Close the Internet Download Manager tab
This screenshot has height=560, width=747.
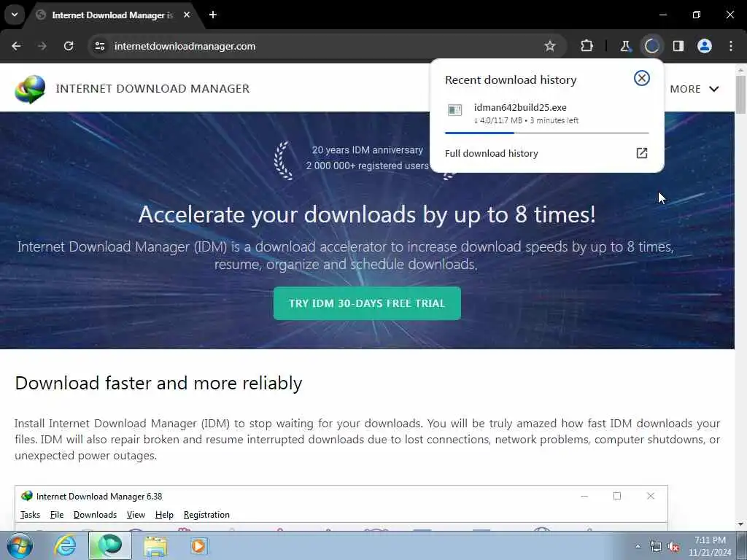187,15
